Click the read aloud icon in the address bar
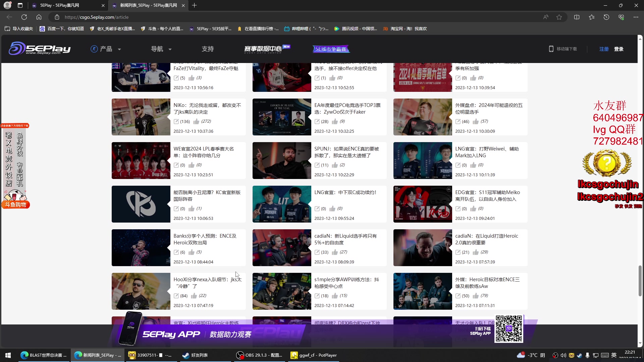Image resolution: width=644 pixels, height=362 pixels. tap(546, 17)
